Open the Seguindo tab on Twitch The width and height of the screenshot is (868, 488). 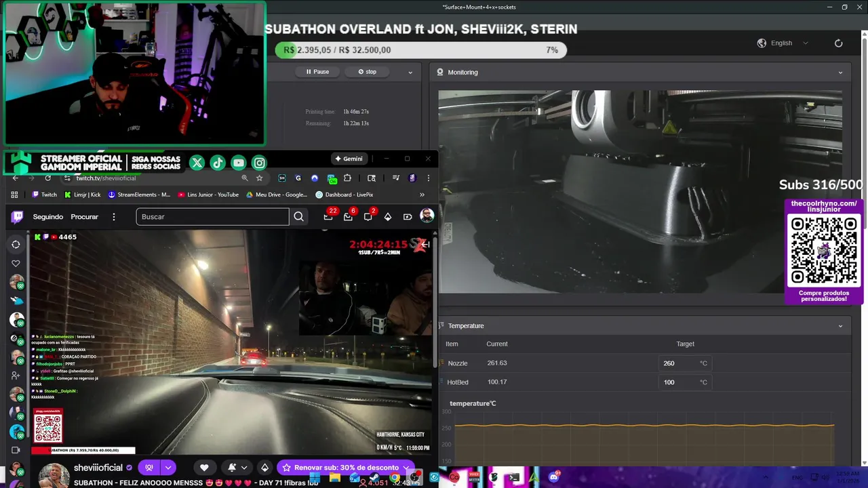tap(48, 217)
